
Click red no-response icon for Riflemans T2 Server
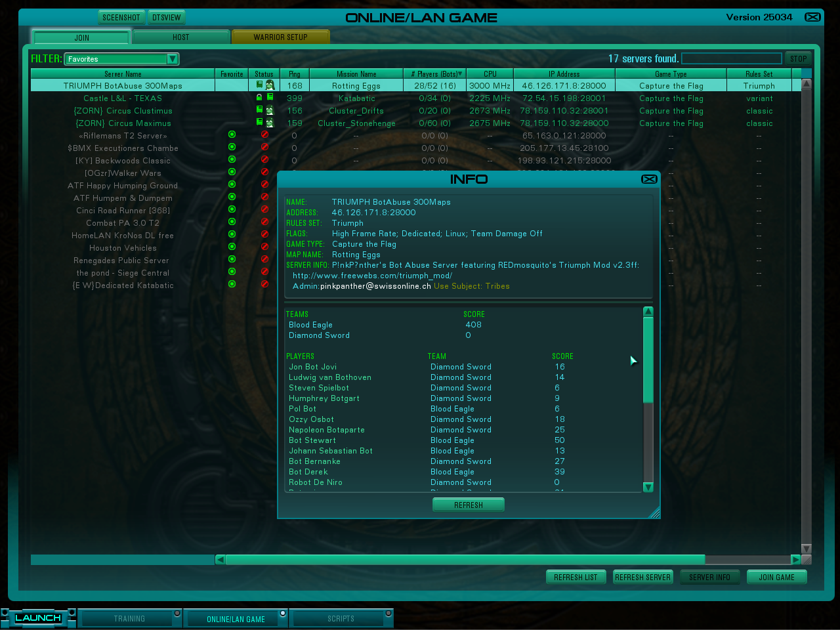264,135
